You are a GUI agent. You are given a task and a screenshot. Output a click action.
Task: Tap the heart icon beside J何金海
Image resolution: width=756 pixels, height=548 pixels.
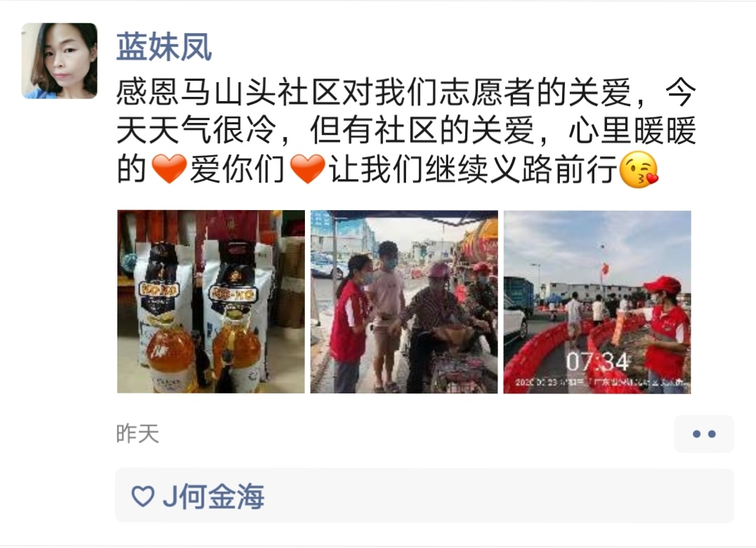point(143,496)
